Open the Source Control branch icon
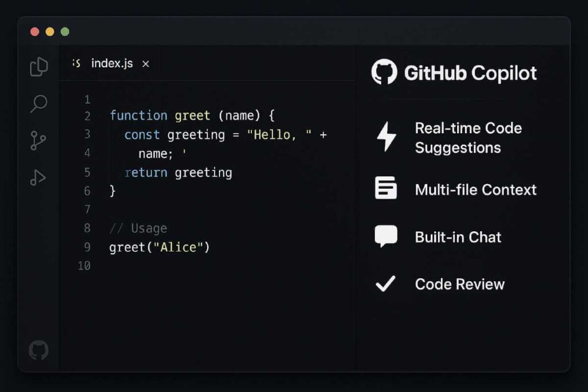588x392 pixels. pyautogui.click(x=38, y=140)
